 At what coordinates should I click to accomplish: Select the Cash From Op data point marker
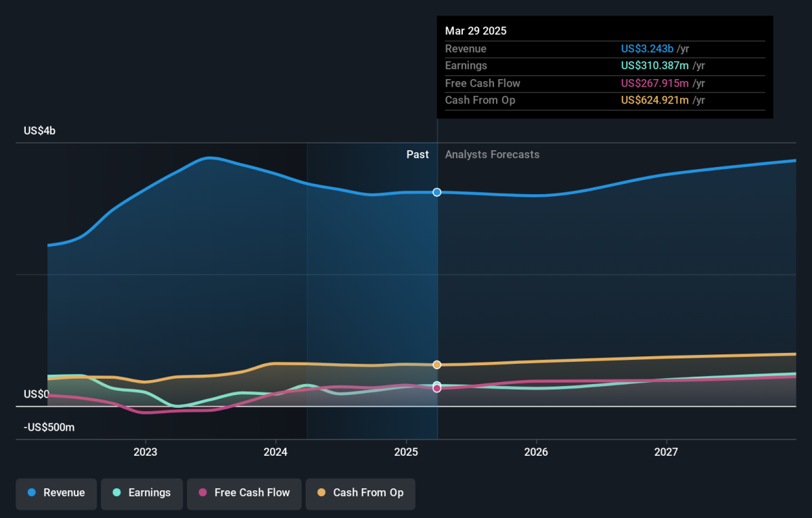437,364
